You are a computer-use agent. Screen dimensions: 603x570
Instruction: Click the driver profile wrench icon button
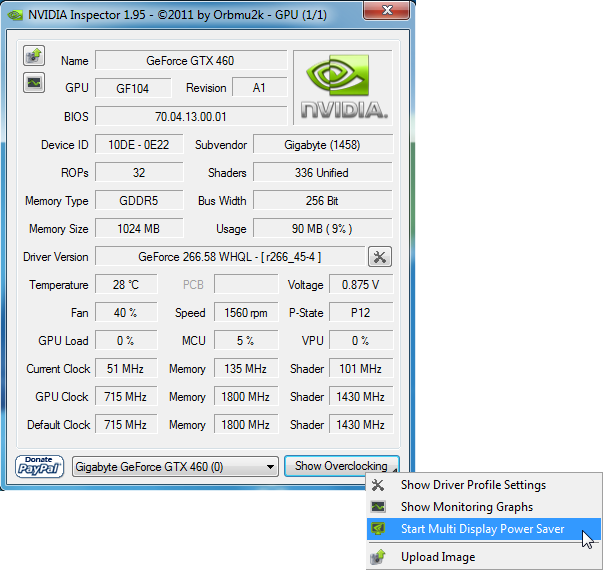point(380,257)
